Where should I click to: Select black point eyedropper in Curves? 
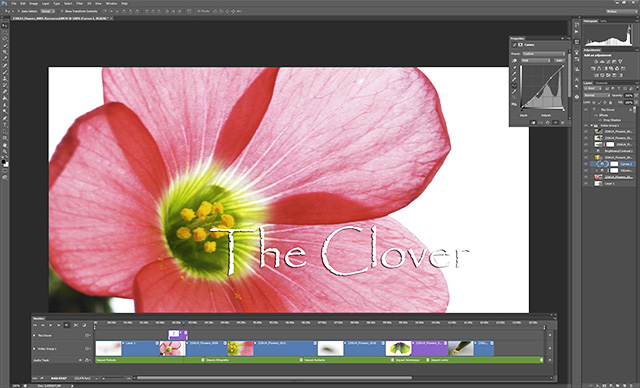(x=514, y=68)
